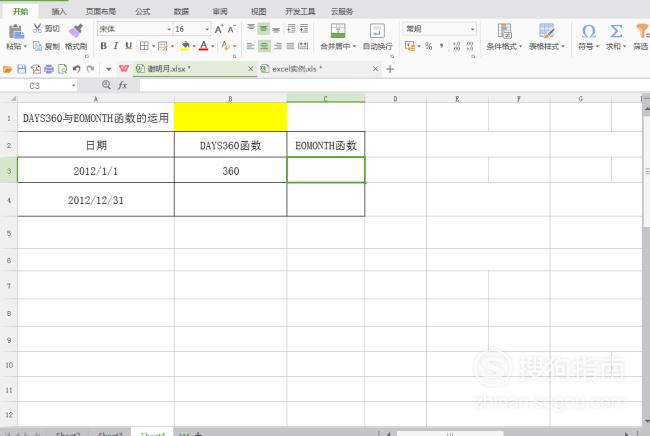
Task: Redo the last undone action
Action: pyautogui.click(x=90, y=69)
